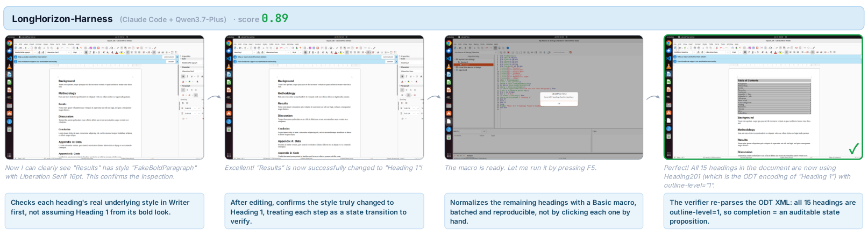Open the second screenshot thumbnail with Results changed
The height and width of the screenshot is (236, 868).
pos(324,97)
